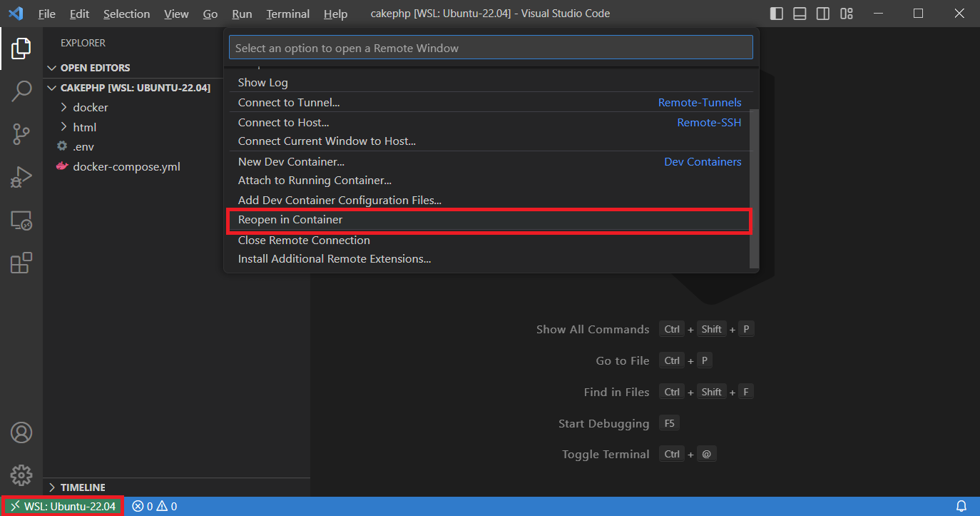Focus the Remote Window option input field
Viewport: 980px width, 516px height.
point(491,48)
